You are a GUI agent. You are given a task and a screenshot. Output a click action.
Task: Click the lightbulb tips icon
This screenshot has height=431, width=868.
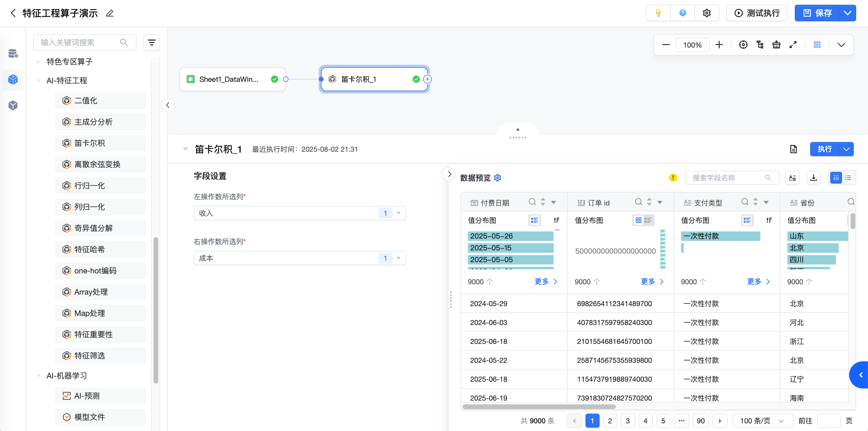pyautogui.click(x=658, y=13)
